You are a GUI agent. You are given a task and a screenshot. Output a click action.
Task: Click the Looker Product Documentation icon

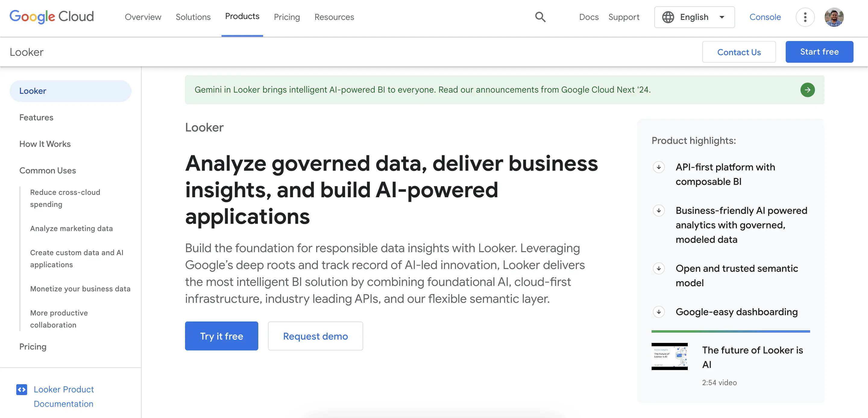click(x=22, y=389)
